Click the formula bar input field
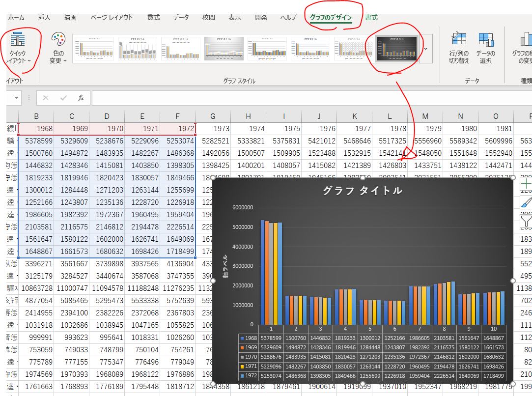 309,98
